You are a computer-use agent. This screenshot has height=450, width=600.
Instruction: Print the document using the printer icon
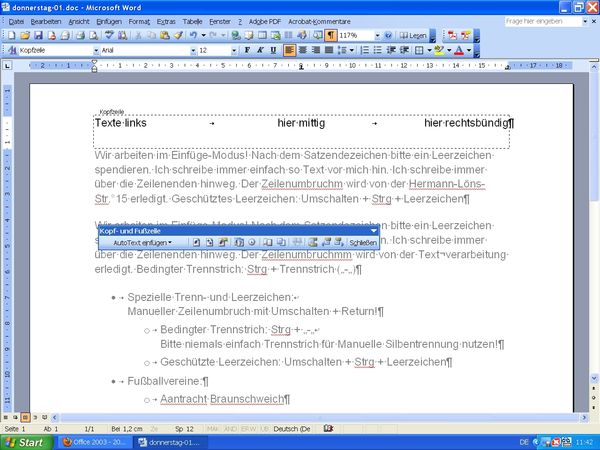click(x=80, y=36)
